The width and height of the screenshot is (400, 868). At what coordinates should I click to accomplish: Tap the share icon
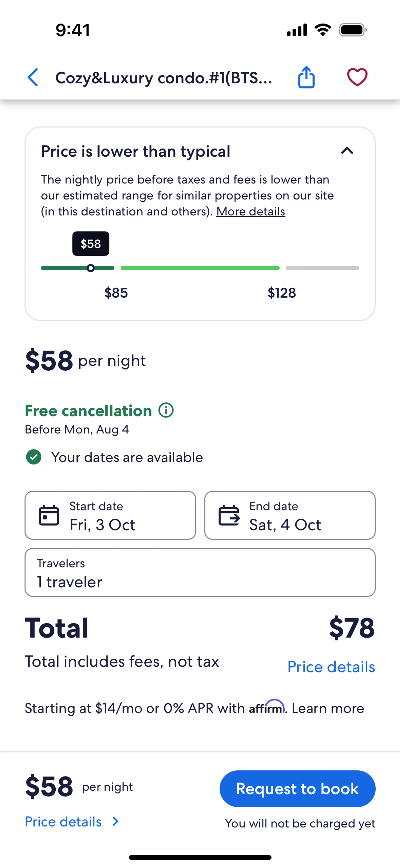coord(306,78)
